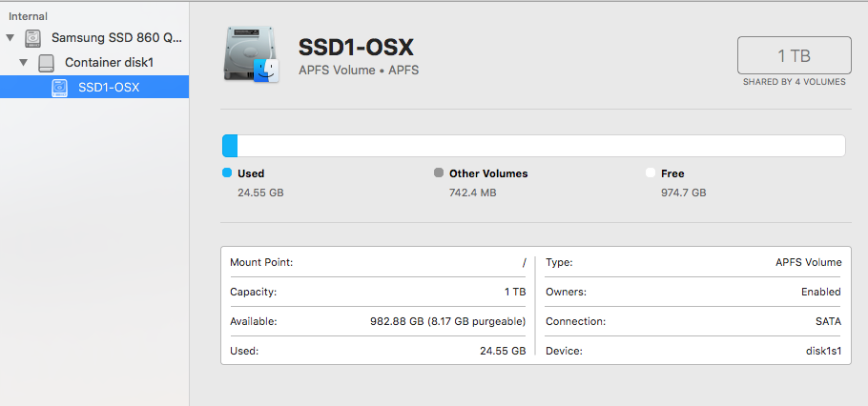The height and width of the screenshot is (406, 868).
Task: Click the Internal sidebar section header
Action: click(28, 16)
